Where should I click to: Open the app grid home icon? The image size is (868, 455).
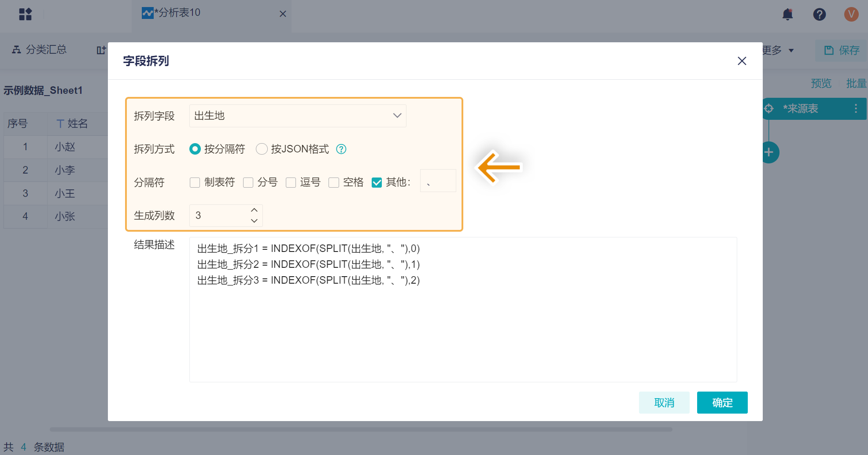pos(26,14)
